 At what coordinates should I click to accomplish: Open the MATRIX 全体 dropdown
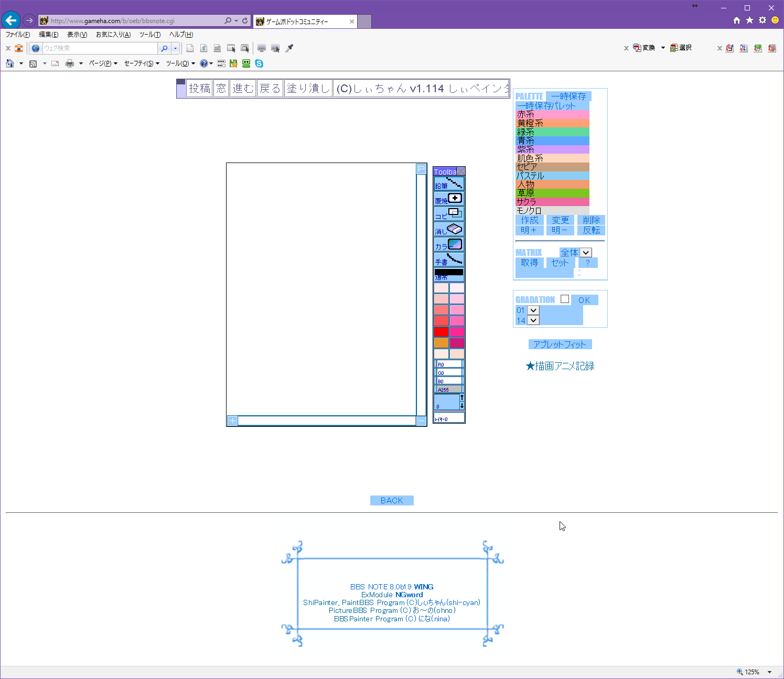point(586,253)
